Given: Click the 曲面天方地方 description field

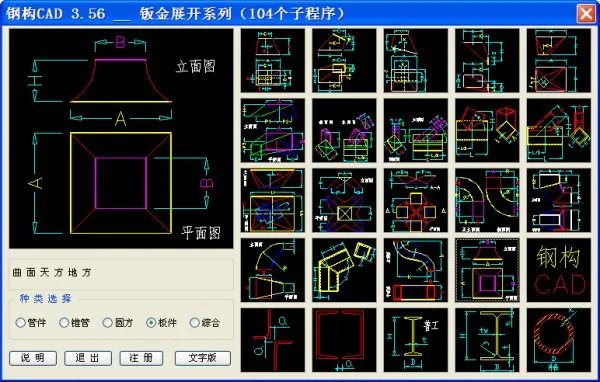Looking at the screenshot, I should click(121, 273).
